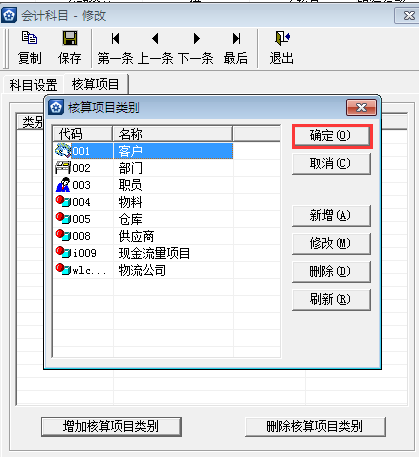Viewport: 419px width, 457px height.
Task: Click the 核算项目类别 dialog title icon
Action: point(56,107)
